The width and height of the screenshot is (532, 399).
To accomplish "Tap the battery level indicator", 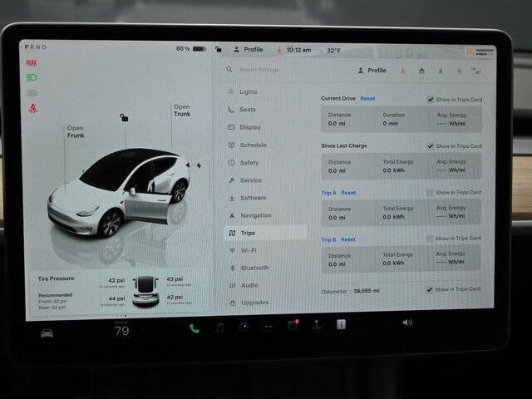I will pyautogui.click(x=190, y=49).
